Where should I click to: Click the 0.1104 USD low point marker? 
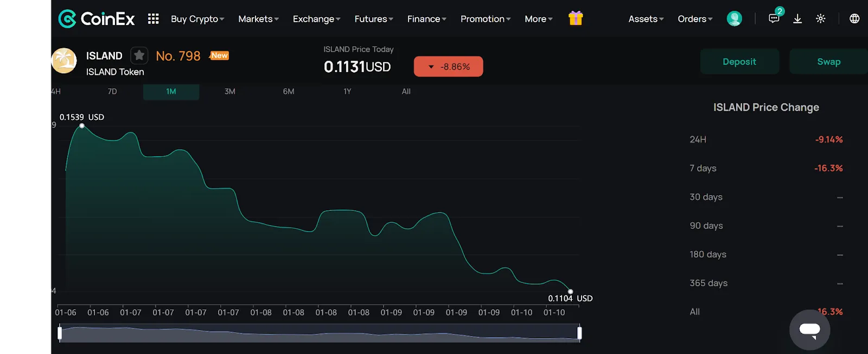(x=570, y=292)
